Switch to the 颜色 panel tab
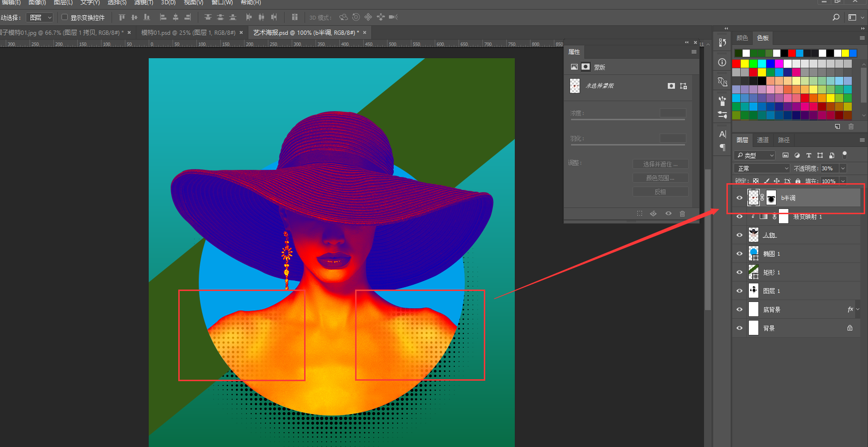 point(742,38)
